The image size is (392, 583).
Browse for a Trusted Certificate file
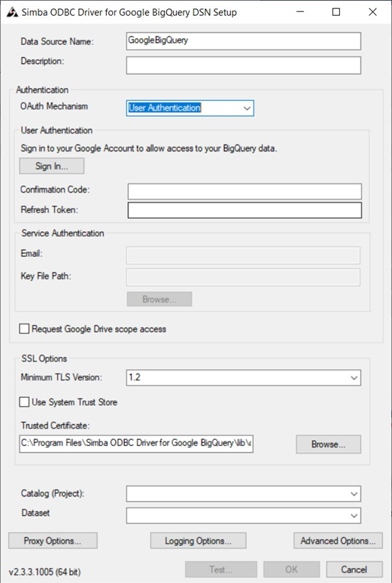(329, 444)
